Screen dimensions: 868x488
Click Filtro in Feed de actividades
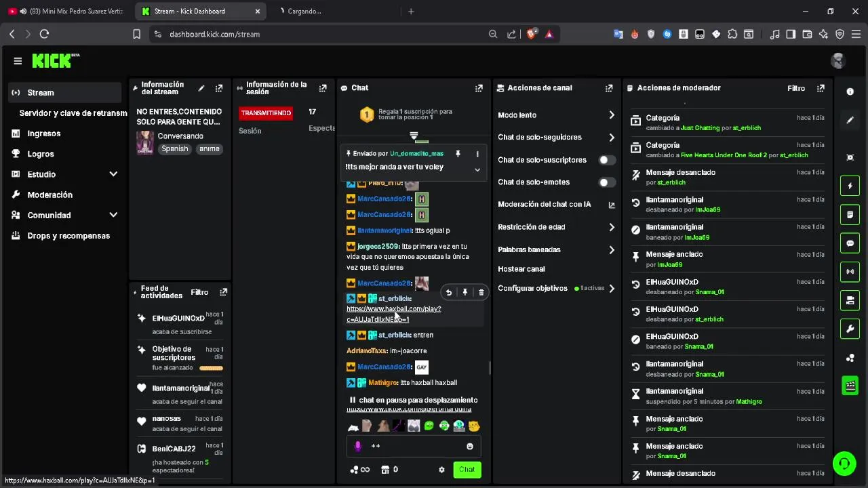coord(199,292)
